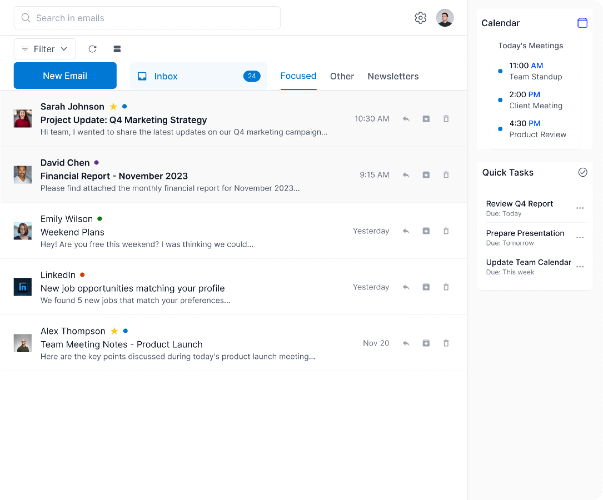The width and height of the screenshot is (603, 500).
Task: Refresh the email list
Action: pos(92,49)
